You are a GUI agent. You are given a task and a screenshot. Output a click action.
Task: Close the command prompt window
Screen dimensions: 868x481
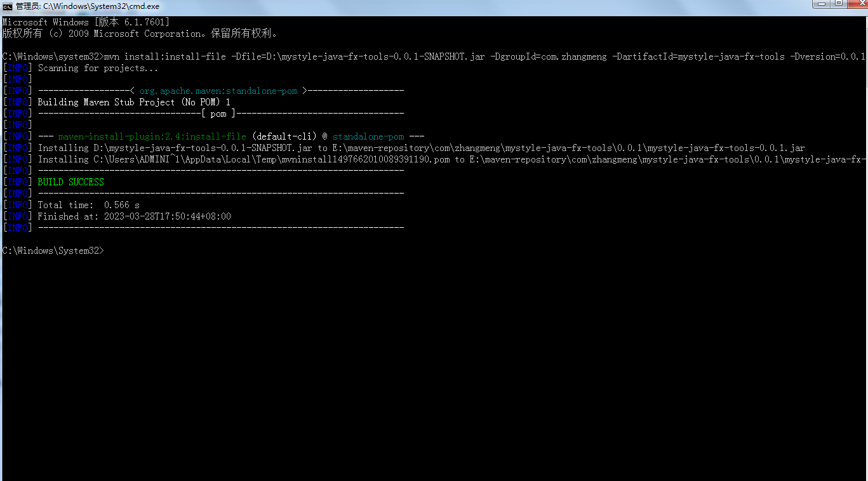click(857, 4)
